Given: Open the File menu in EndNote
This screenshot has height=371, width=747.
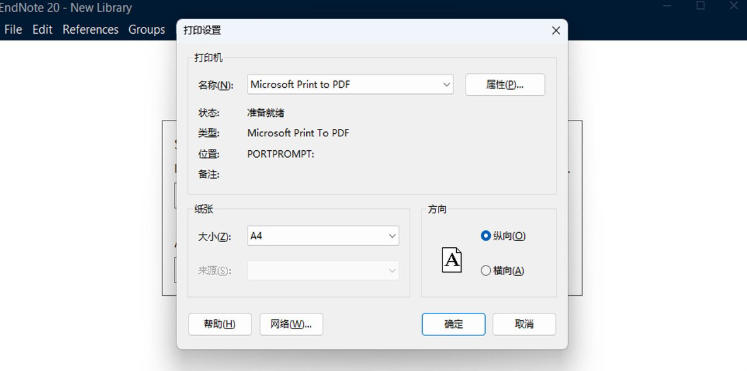Looking at the screenshot, I should click(x=13, y=30).
